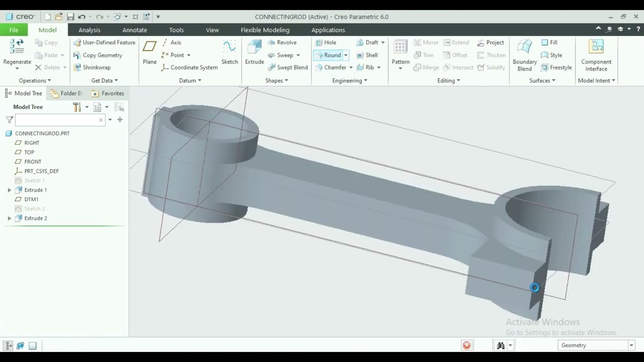Select Copy Geometry
Screen dimensions: 644x362
98,55
